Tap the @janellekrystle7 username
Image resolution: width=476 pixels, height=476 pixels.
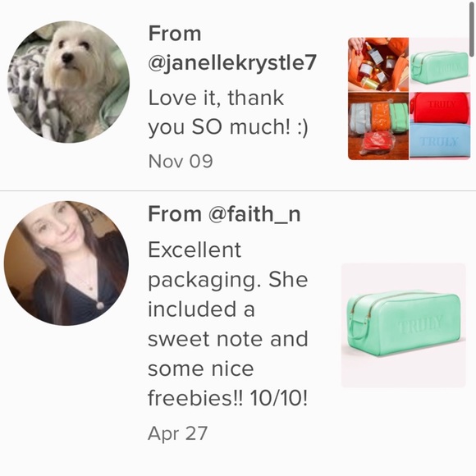[232, 62]
